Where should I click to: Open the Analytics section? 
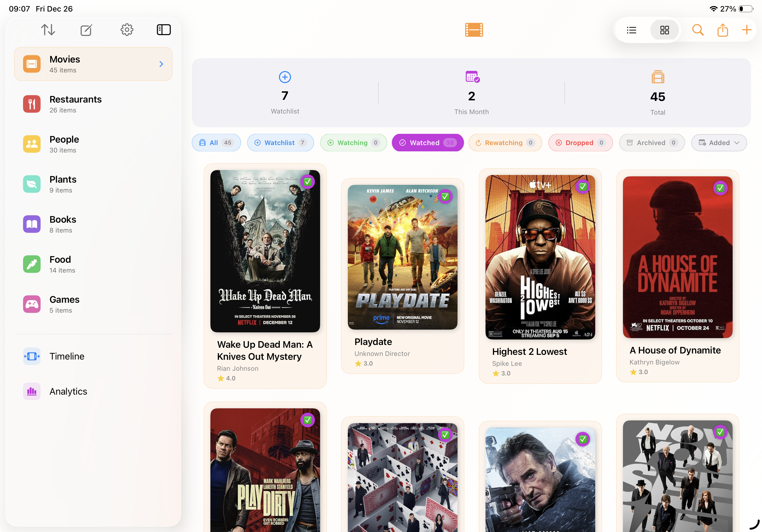click(68, 391)
